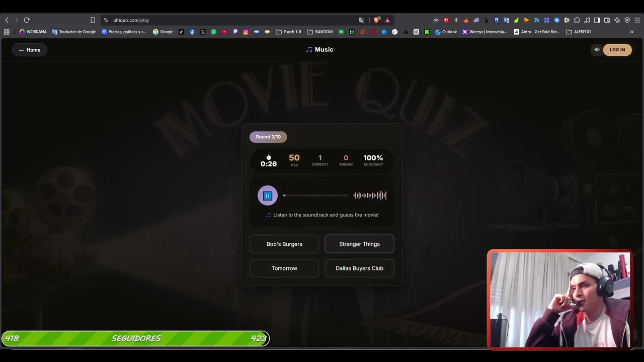Choose the Stranger Things answer
Image resolution: width=644 pixels, height=362 pixels.
click(x=359, y=244)
